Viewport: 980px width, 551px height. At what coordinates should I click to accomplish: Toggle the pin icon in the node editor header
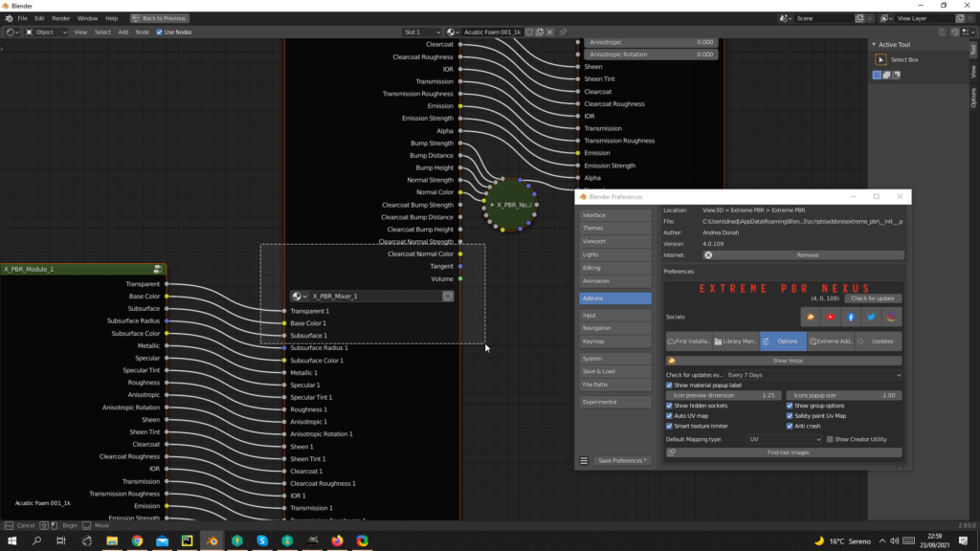click(x=563, y=32)
